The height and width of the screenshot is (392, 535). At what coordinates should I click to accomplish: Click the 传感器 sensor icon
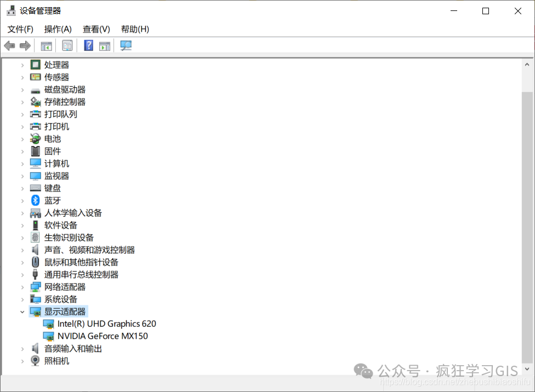35,77
